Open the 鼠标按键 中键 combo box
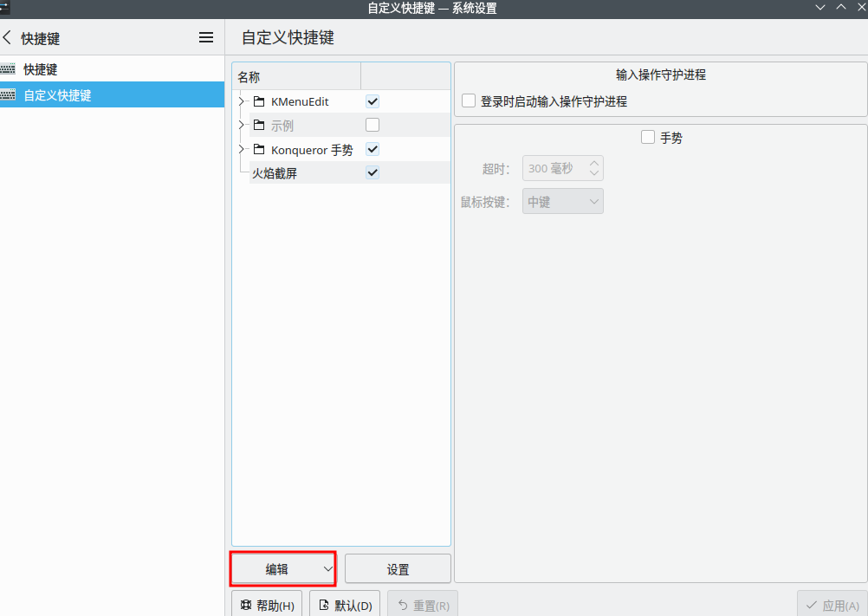This screenshot has width=868, height=616. (x=563, y=202)
